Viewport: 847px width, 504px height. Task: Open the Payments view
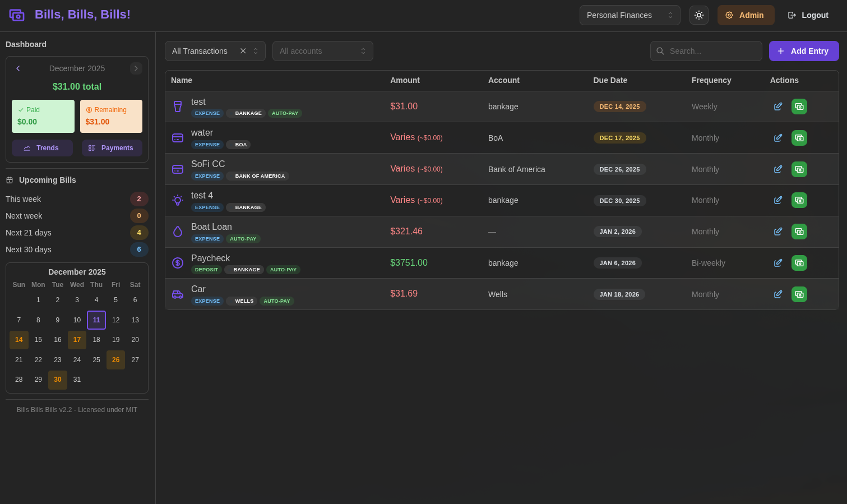(112, 147)
